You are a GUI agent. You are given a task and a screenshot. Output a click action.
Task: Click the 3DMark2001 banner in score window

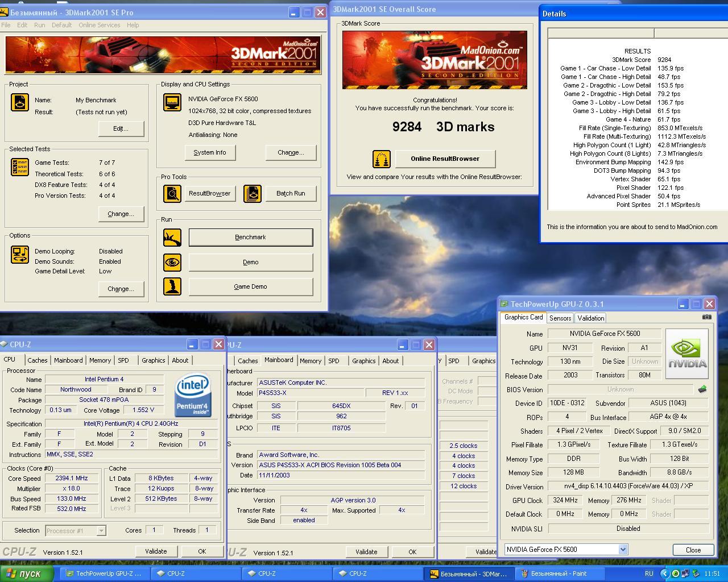(x=435, y=60)
